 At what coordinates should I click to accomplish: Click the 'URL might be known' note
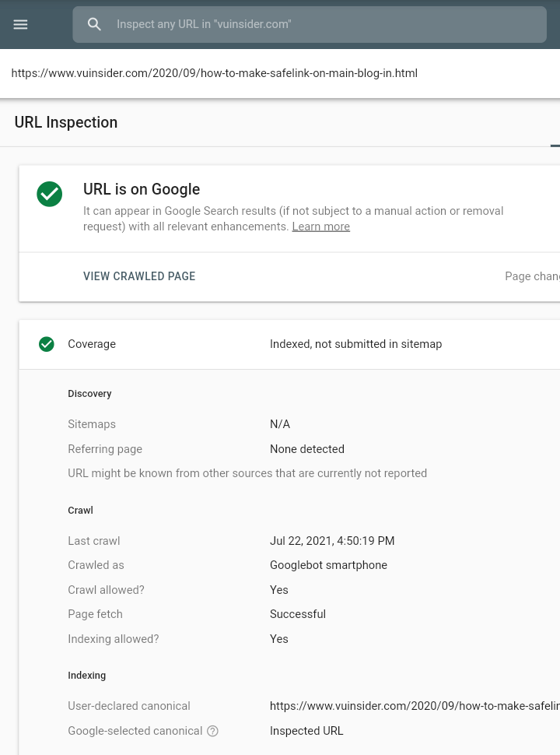pyautogui.click(x=247, y=473)
